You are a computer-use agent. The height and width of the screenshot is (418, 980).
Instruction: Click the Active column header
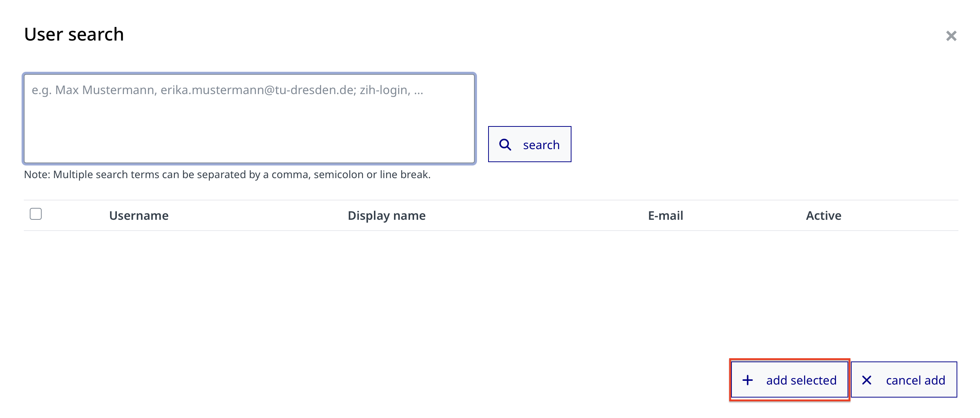pos(823,216)
